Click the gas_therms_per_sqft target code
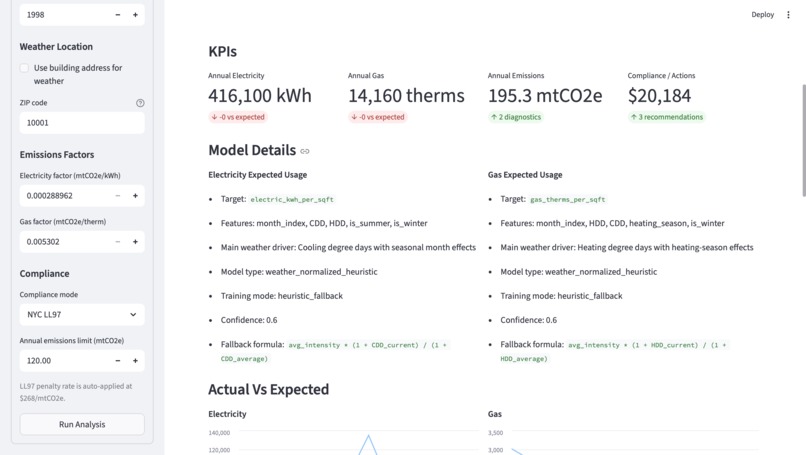Viewport: 806px width, 455px height. (x=567, y=199)
